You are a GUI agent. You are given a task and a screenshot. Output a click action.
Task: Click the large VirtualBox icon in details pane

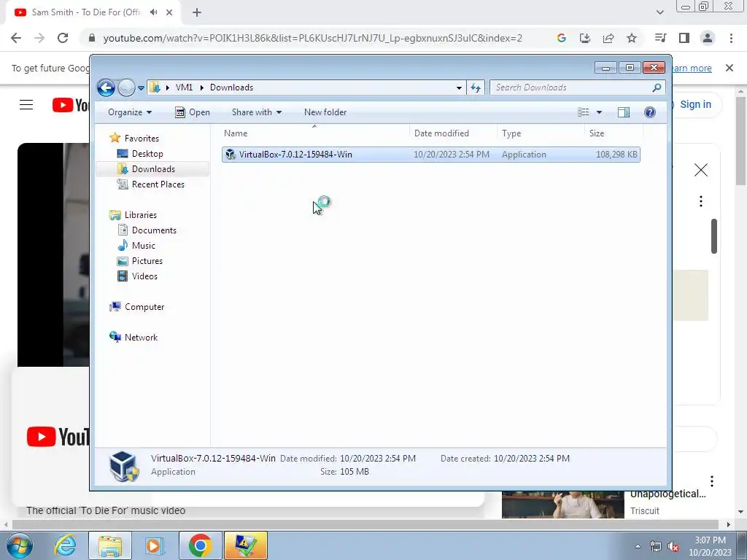pyautogui.click(x=124, y=466)
